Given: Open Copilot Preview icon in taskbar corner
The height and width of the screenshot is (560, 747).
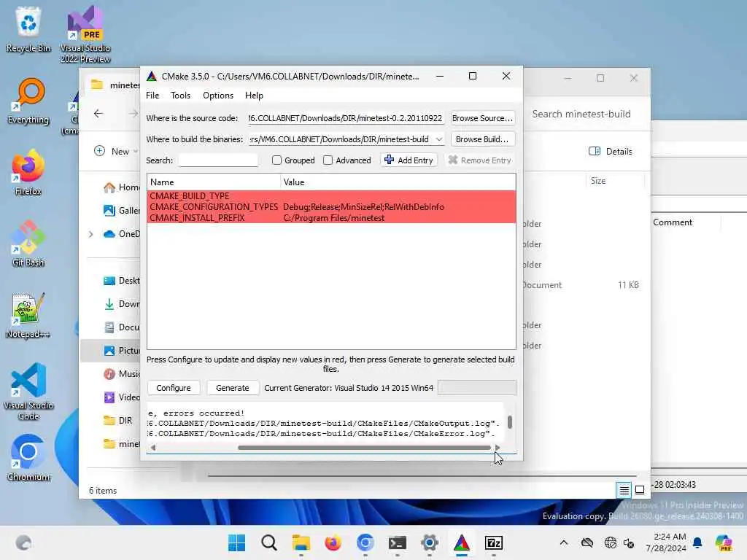Looking at the screenshot, I should 724,542.
